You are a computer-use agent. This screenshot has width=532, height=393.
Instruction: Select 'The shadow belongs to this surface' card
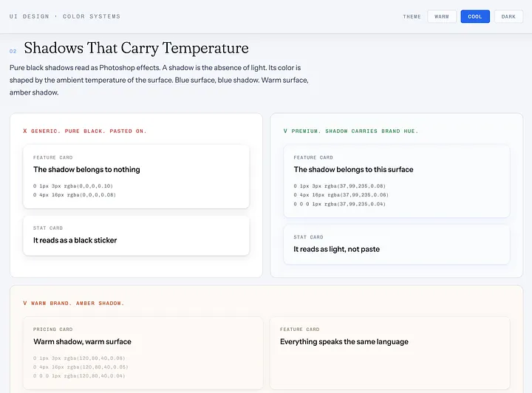(x=396, y=181)
